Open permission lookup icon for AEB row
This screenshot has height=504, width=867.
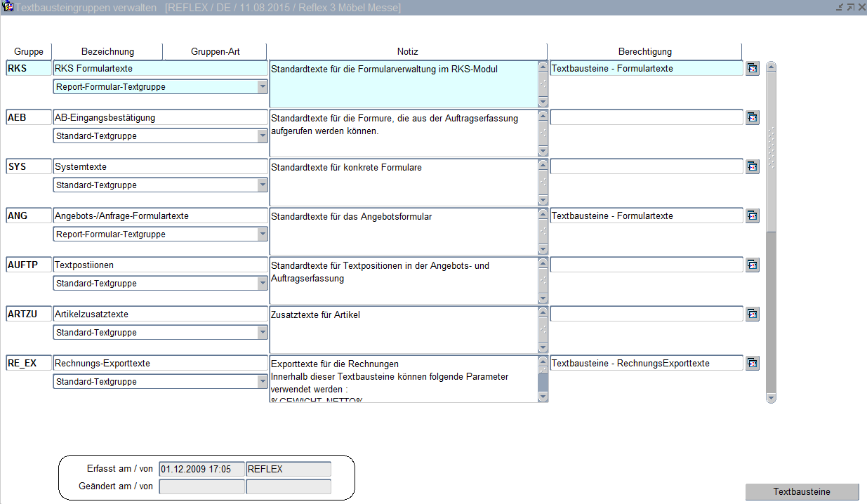tap(752, 118)
